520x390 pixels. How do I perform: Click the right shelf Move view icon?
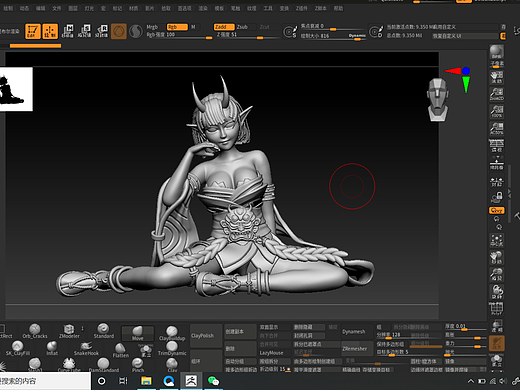click(x=496, y=258)
